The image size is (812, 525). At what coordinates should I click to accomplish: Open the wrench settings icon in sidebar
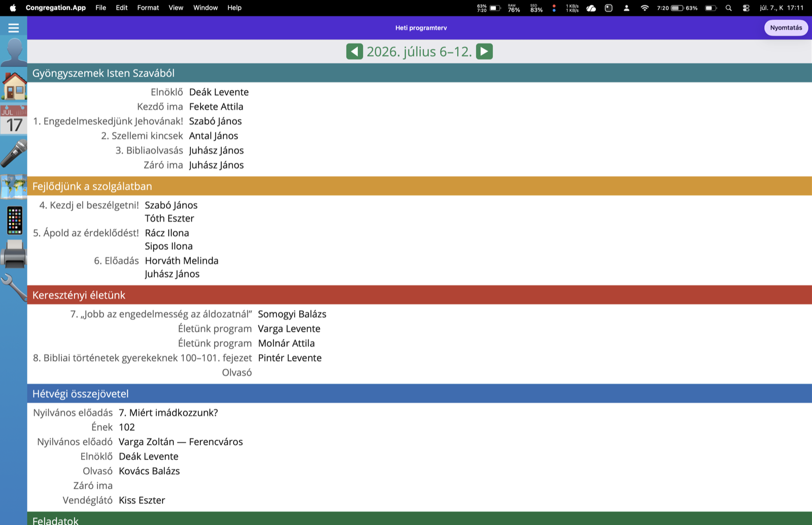[14, 288]
